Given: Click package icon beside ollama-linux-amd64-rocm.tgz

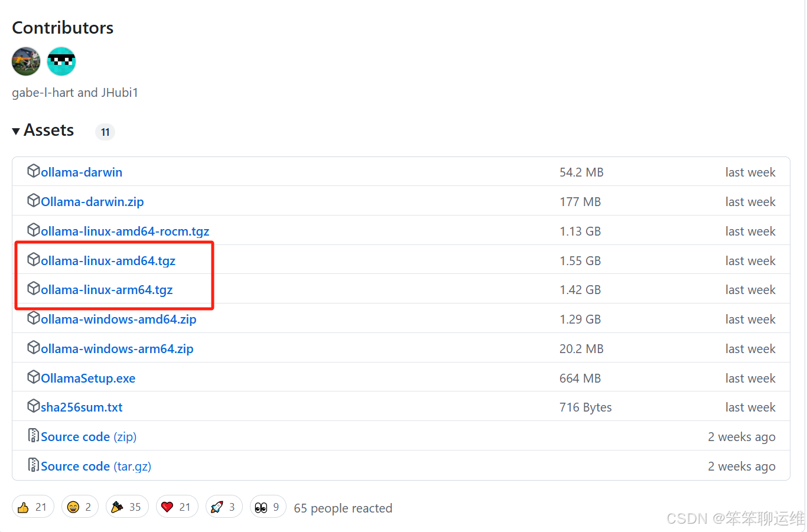Looking at the screenshot, I should pyautogui.click(x=34, y=230).
